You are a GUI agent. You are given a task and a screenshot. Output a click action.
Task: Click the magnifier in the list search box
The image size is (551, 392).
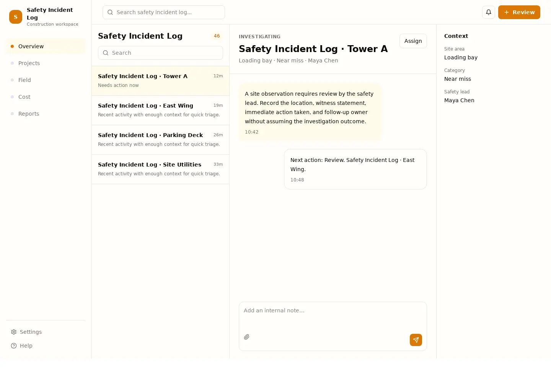click(106, 53)
